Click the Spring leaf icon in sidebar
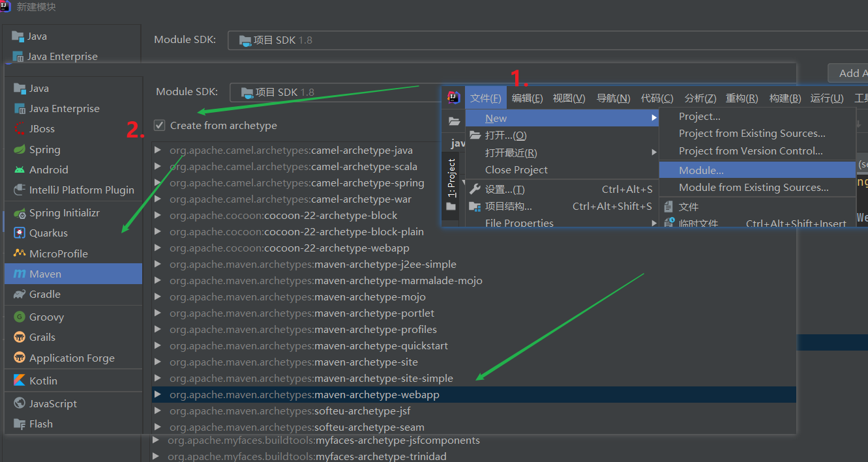The width and height of the screenshot is (868, 462). tap(19, 149)
